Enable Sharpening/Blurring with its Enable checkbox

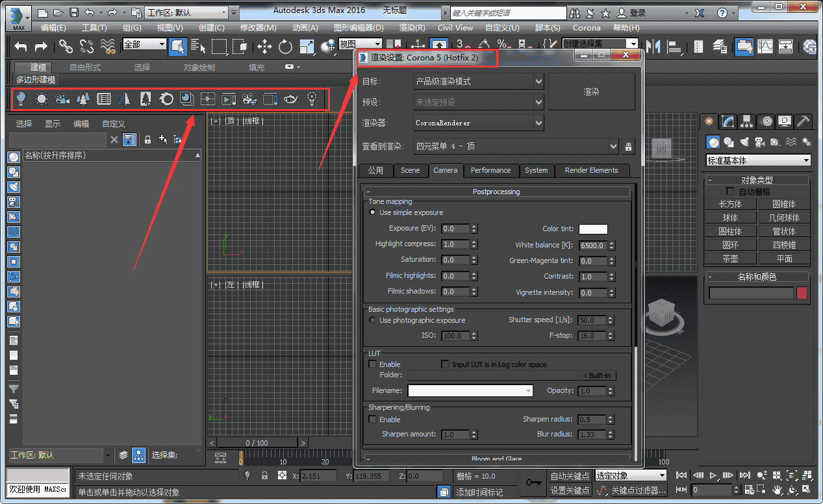374,420
